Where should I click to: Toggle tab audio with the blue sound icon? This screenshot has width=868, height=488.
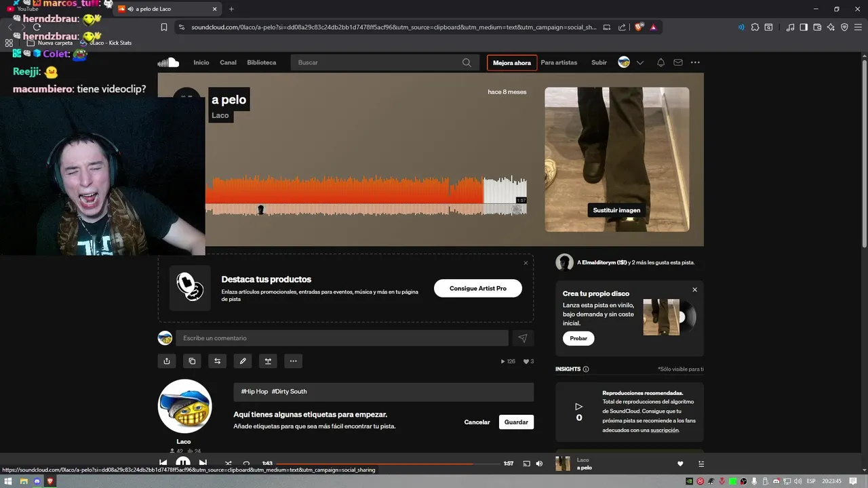pyautogui.click(x=741, y=27)
